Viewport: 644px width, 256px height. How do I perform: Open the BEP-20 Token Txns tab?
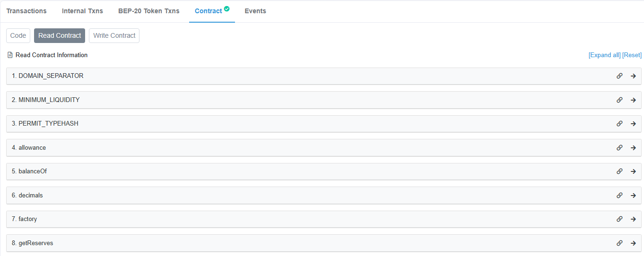coord(149,11)
